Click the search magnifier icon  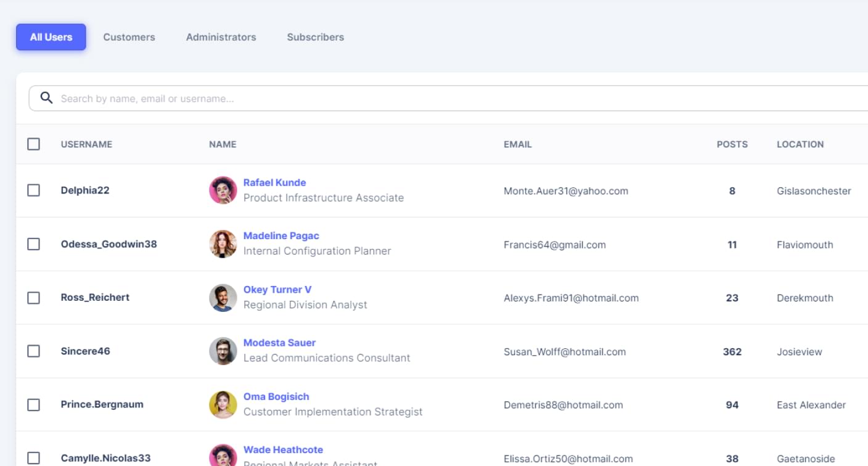(x=47, y=97)
